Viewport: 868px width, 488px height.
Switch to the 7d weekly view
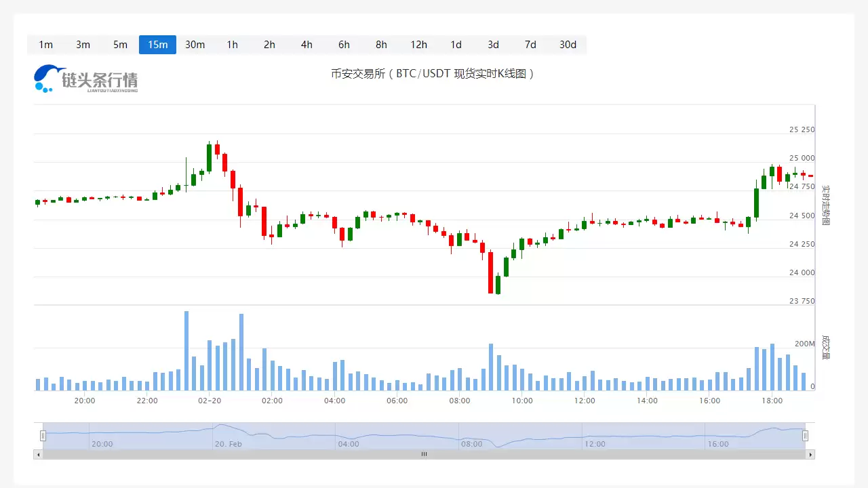click(x=530, y=45)
